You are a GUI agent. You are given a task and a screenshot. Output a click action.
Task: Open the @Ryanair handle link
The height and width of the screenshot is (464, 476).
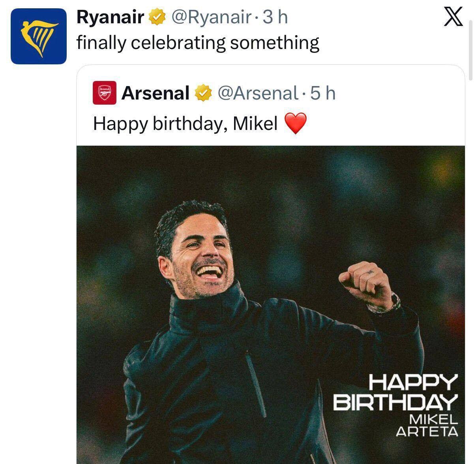point(210,17)
